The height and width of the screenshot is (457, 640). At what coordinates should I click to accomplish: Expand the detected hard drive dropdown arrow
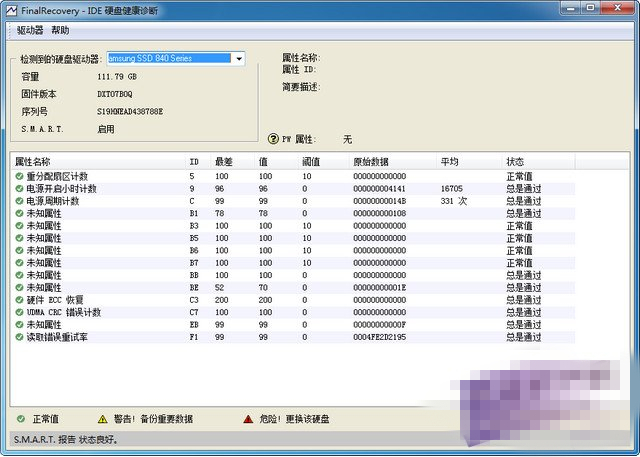coord(239,59)
